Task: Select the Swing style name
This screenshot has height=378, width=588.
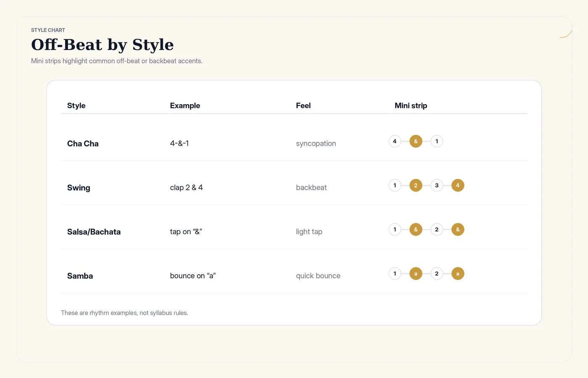Action: click(79, 188)
